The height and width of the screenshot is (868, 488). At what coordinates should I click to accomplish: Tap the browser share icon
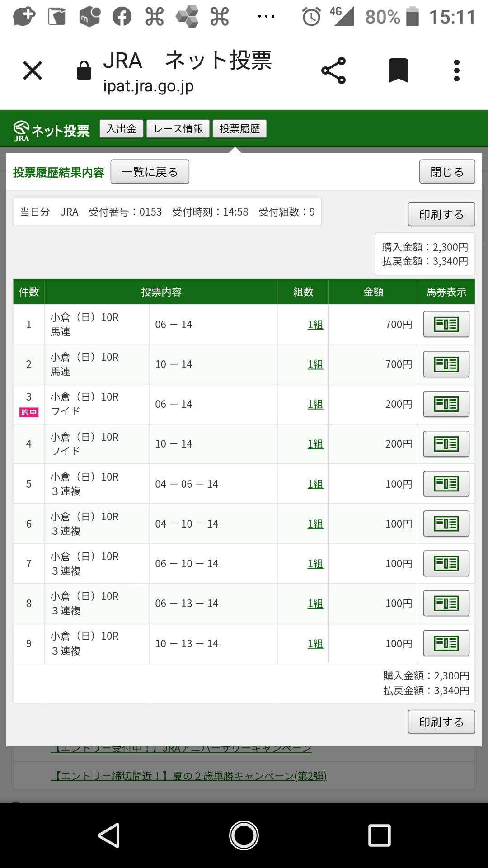[333, 71]
